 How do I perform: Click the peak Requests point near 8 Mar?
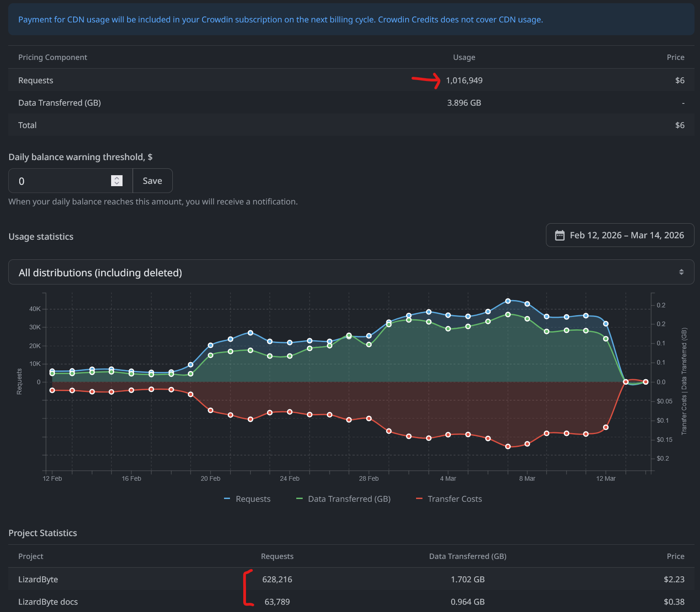click(508, 301)
